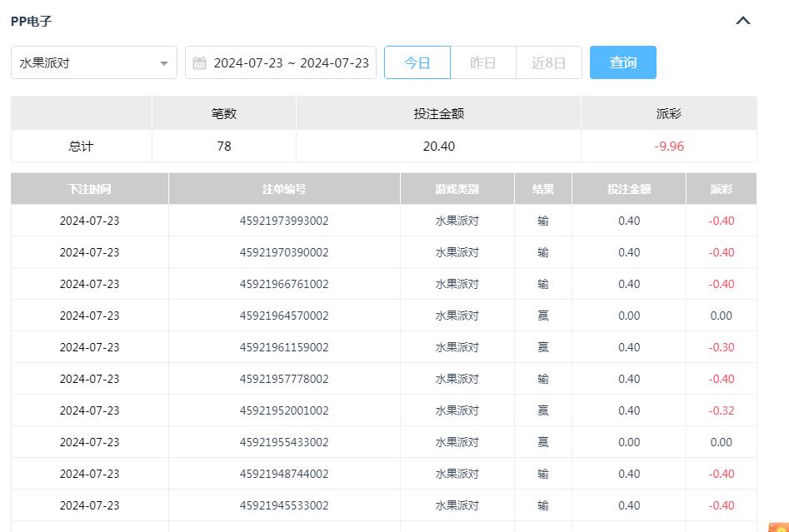This screenshot has height=532, width=789.
Task: Click the 2024-07-23 date range field
Action: tap(290, 62)
